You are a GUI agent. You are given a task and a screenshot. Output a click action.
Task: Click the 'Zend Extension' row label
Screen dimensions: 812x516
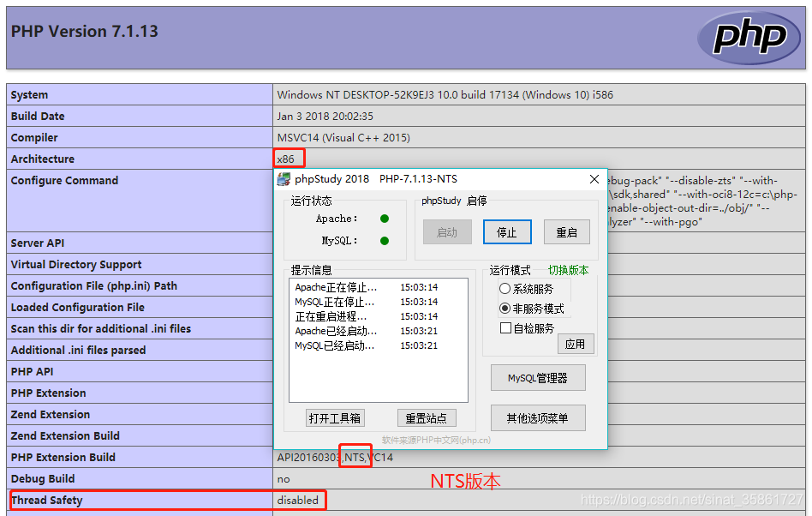(51, 415)
